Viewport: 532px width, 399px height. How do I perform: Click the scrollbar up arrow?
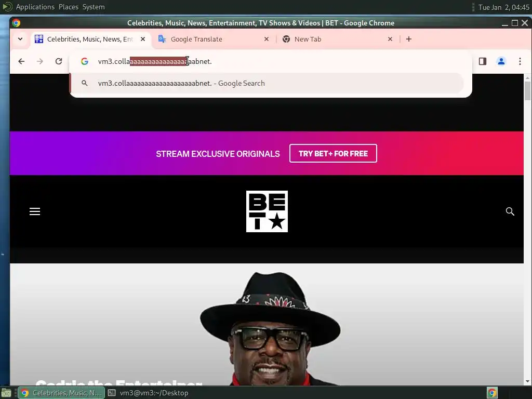coord(527,78)
